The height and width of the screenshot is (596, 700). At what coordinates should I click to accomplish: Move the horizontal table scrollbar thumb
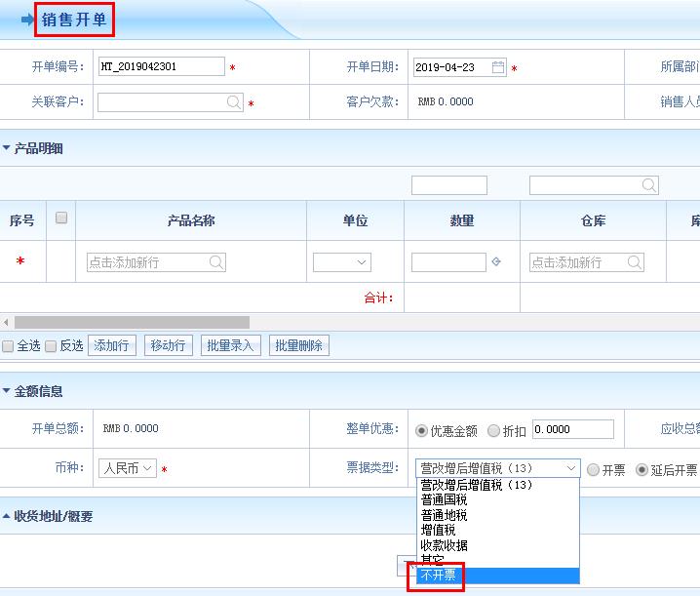pyautogui.click(x=132, y=322)
